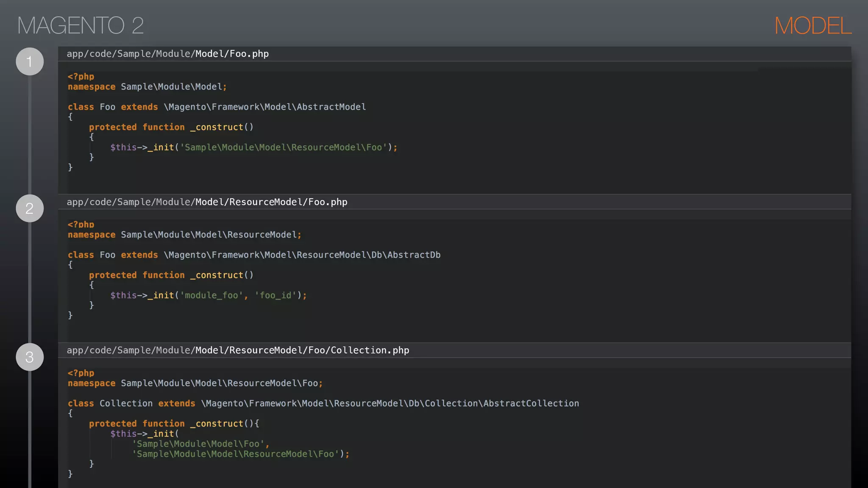Click the numbered circle "3" beside Collection.php
The height and width of the screenshot is (488, 868).
tap(30, 357)
